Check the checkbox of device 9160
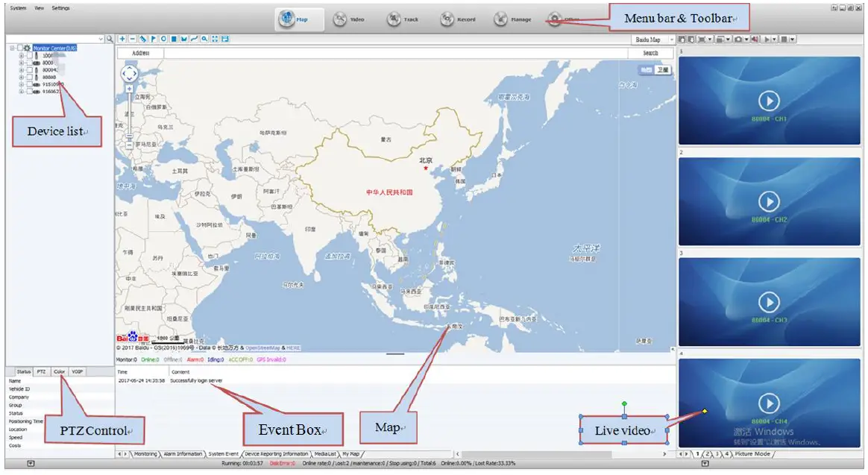 [29, 91]
